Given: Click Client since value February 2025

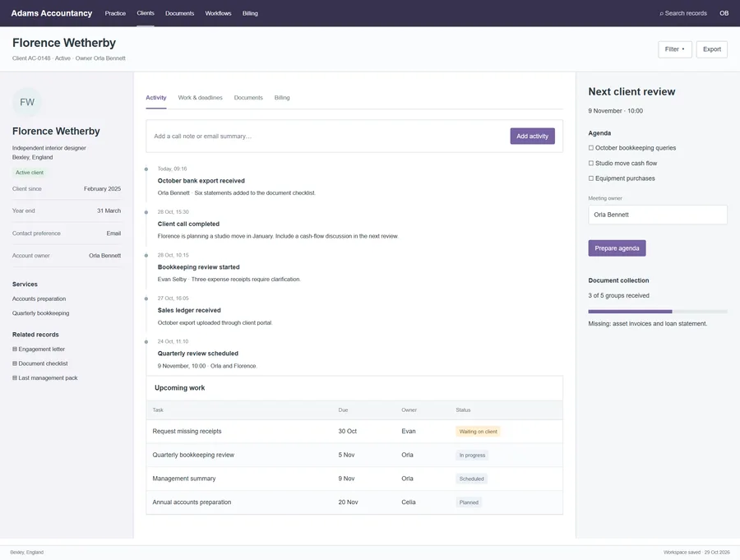Looking at the screenshot, I should click(x=103, y=188).
